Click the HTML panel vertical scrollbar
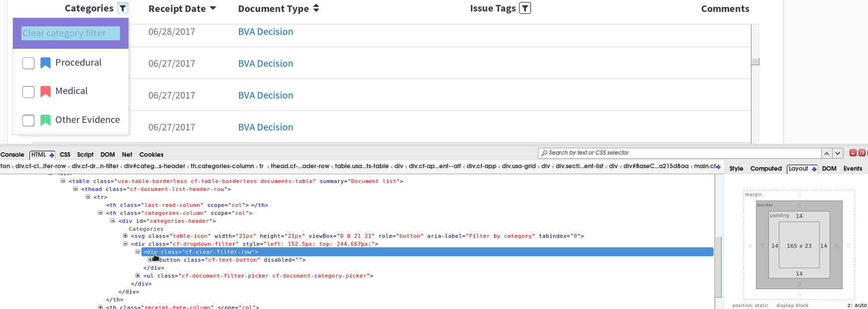 pyautogui.click(x=718, y=266)
